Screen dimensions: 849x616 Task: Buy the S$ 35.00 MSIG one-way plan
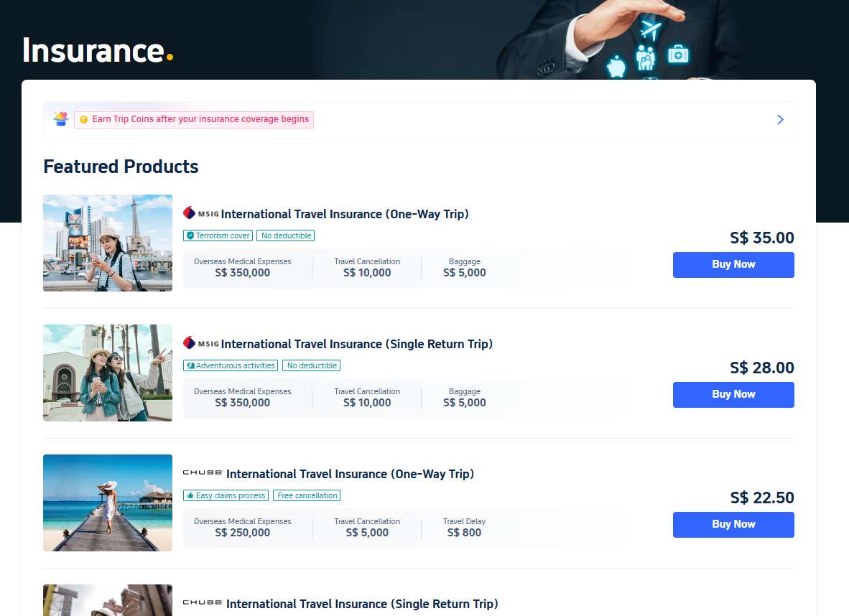click(x=733, y=264)
